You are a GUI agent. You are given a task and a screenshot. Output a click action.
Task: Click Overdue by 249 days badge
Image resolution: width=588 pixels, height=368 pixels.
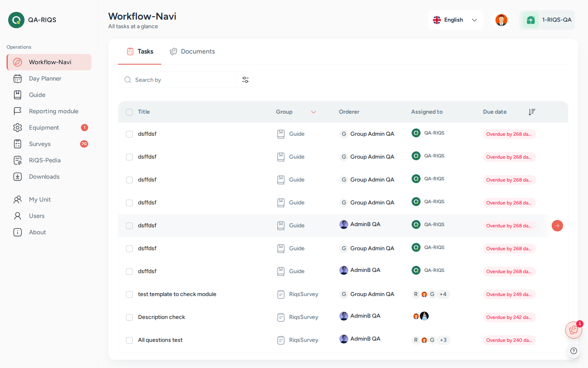coord(509,294)
